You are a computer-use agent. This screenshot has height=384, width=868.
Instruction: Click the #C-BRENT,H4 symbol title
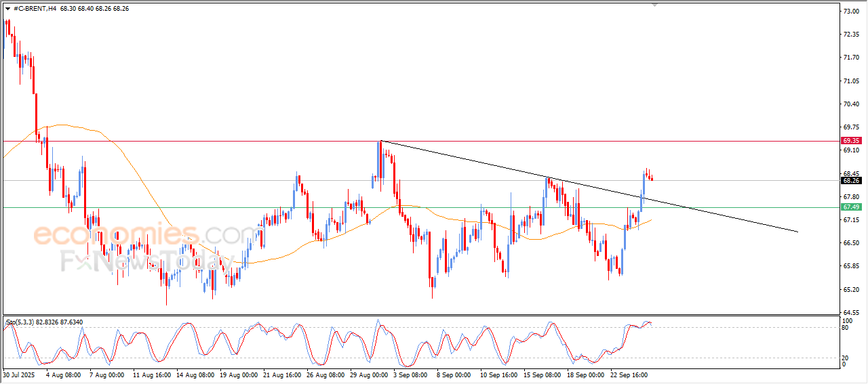tap(35, 9)
